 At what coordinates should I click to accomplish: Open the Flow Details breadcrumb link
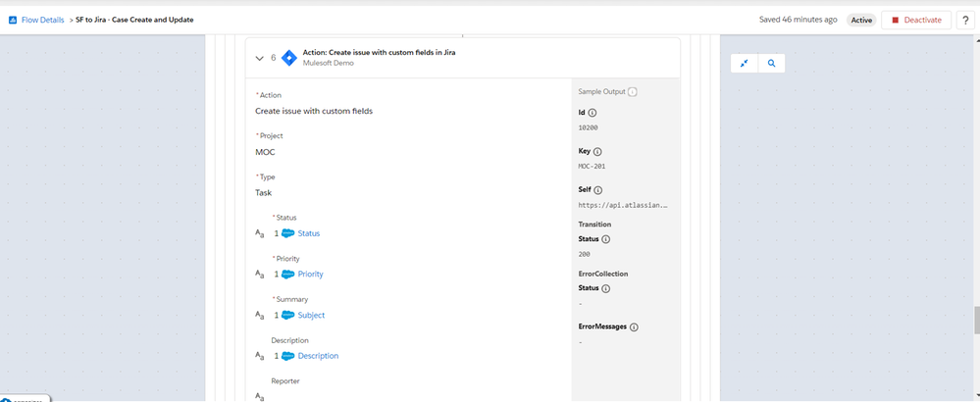coord(42,20)
